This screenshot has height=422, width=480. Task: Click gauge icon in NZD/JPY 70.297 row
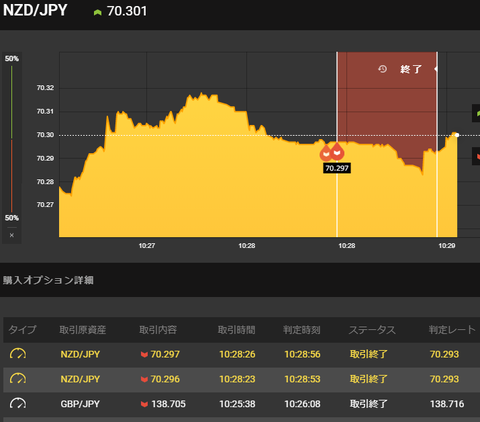click(x=18, y=354)
